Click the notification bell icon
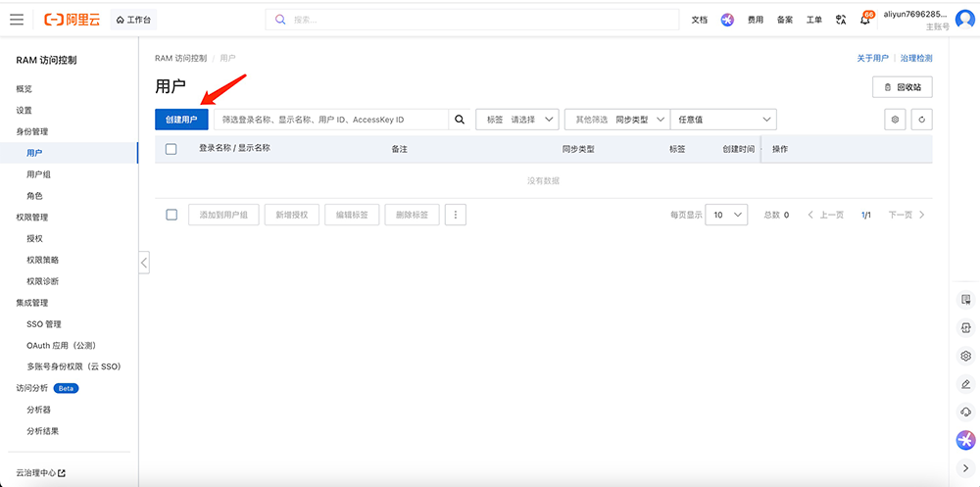This screenshot has height=487, width=980. (865, 20)
